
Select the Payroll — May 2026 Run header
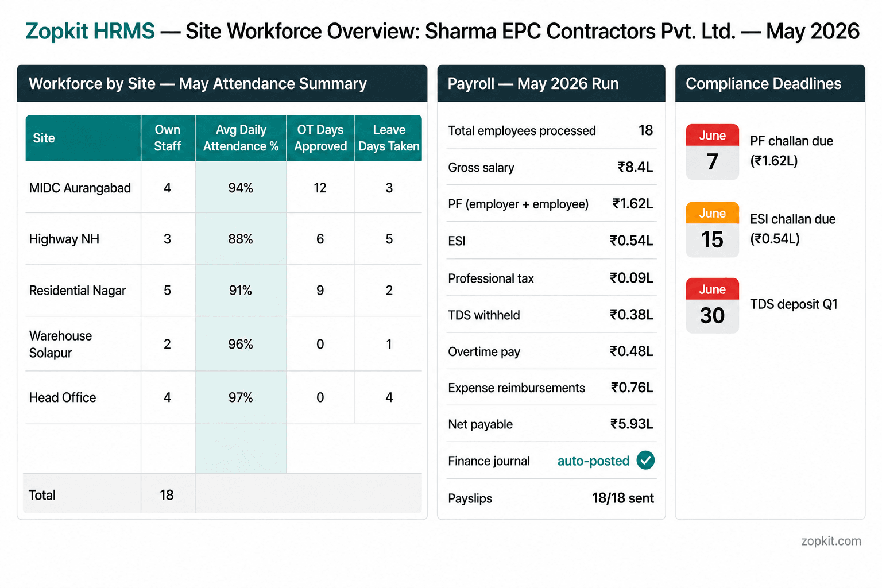pos(551,84)
